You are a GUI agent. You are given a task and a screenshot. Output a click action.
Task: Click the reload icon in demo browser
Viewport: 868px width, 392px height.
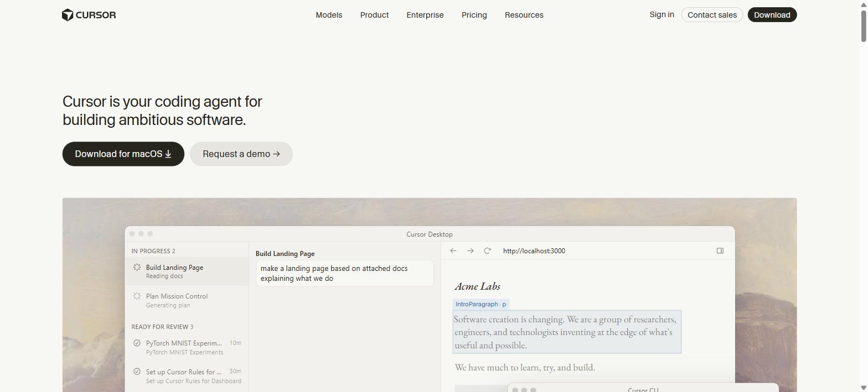click(488, 251)
